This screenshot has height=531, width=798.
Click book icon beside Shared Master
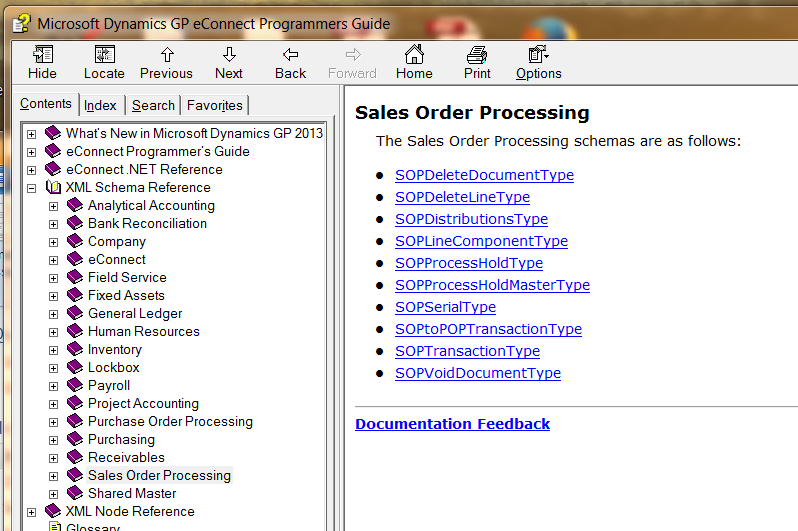75,493
